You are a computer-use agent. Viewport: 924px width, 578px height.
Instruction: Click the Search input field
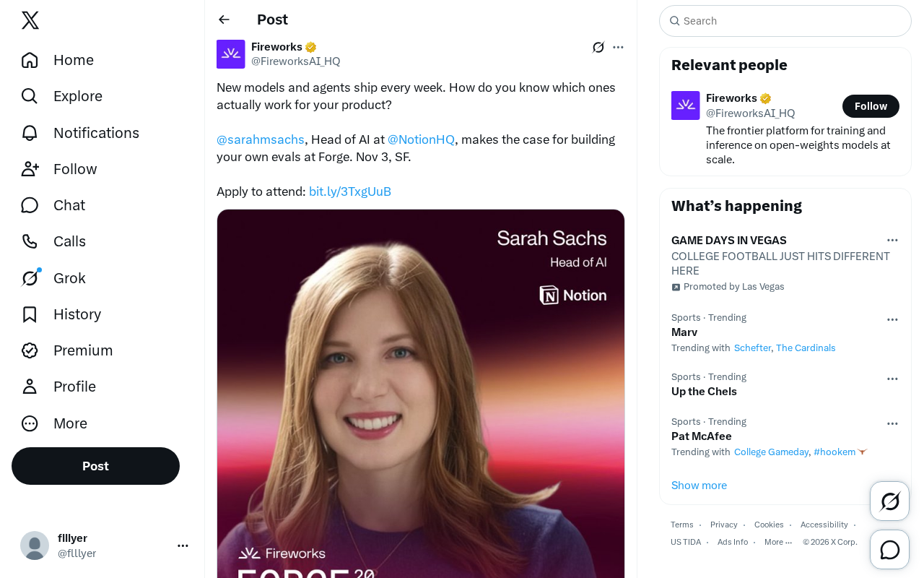pyautogui.click(x=785, y=21)
